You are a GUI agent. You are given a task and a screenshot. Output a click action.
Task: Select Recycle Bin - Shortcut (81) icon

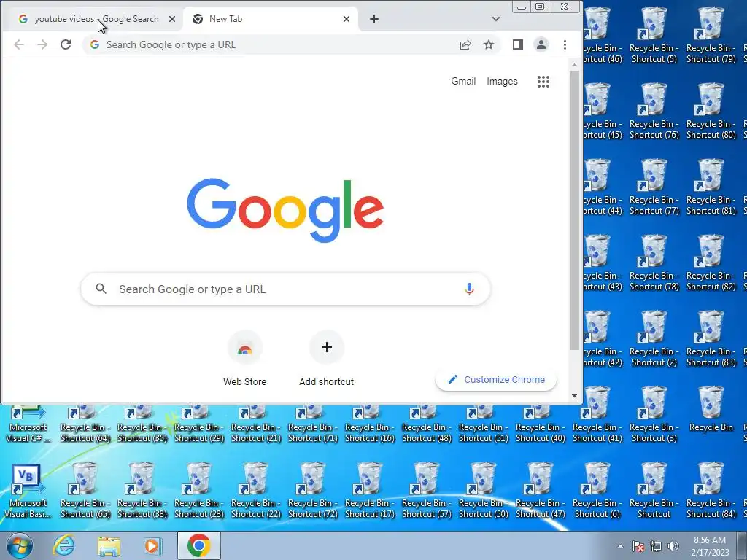click(x=711, y=187)
